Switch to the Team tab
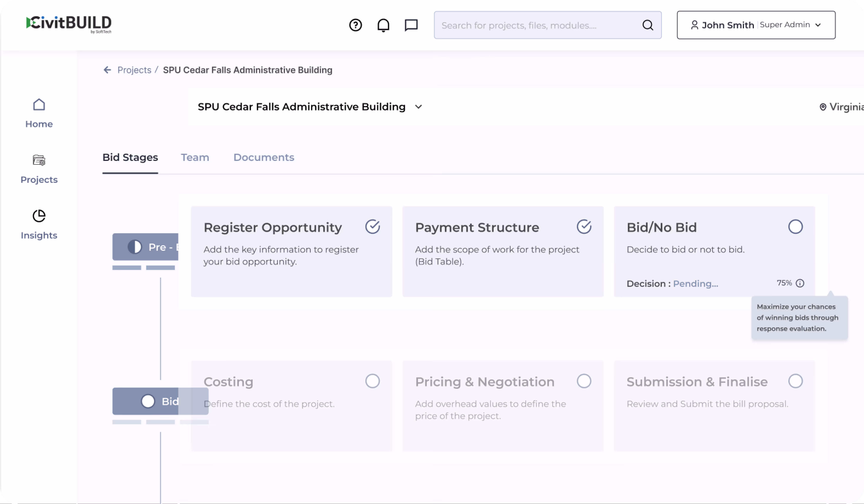Viewport: 864px width, 504px height. point(195,157)
